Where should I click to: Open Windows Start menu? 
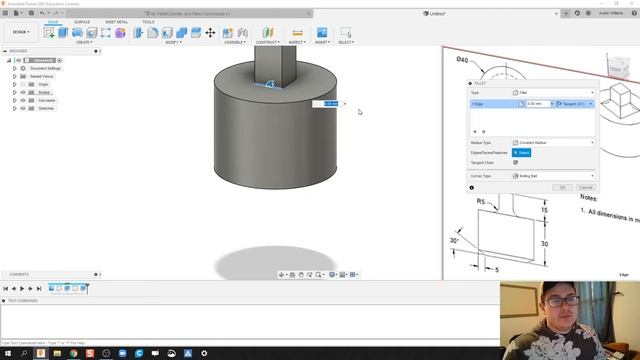click(x=7, y=353)
